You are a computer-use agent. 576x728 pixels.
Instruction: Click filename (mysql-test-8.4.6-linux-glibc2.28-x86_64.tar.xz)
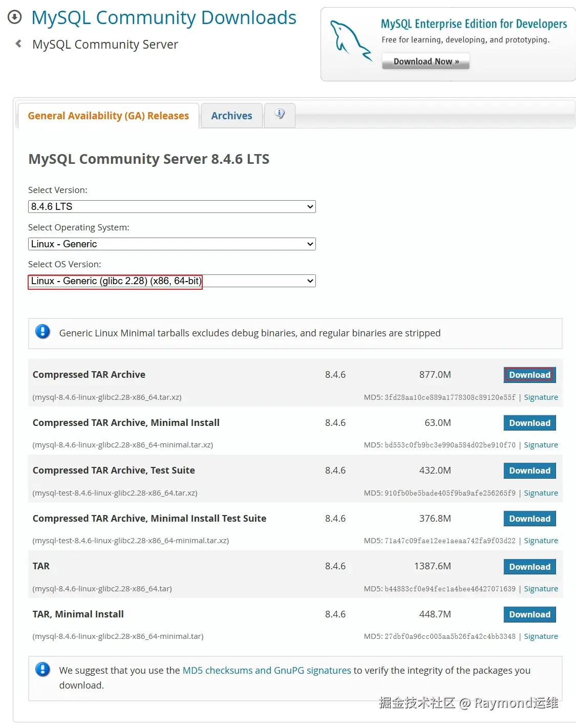pos(115,493)
